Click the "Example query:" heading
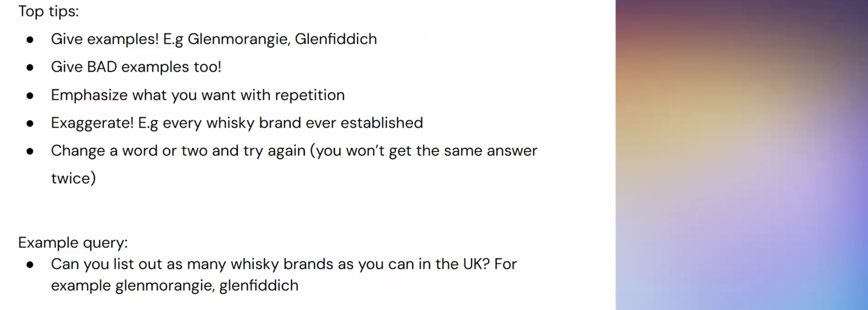 (73, 242)
